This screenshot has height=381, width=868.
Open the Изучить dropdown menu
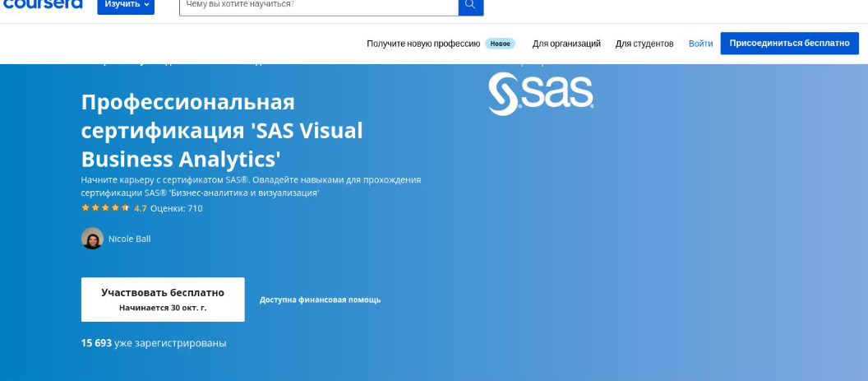126,6
